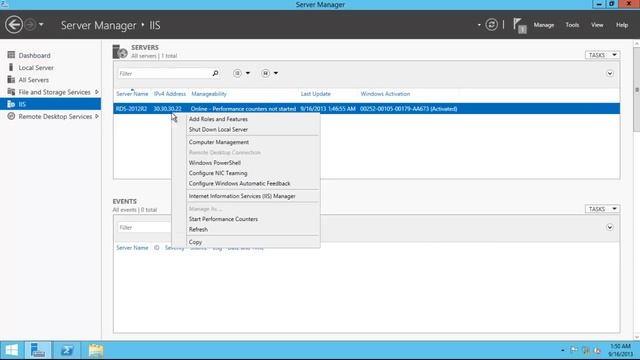Sort by IPv4 Address column
This screenshot has width=640, height=360.
click(170, 94)
